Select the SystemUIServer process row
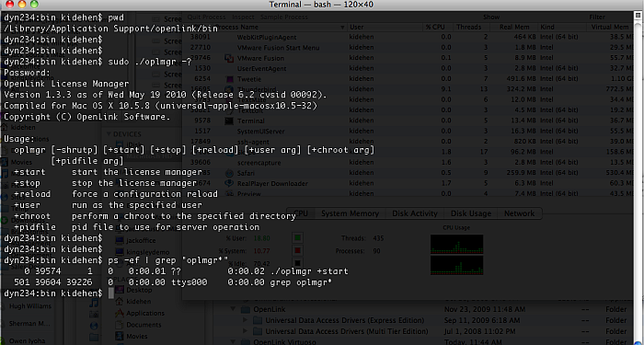The image size is (644, 345). pyautogui.click(x=407, y=132)
